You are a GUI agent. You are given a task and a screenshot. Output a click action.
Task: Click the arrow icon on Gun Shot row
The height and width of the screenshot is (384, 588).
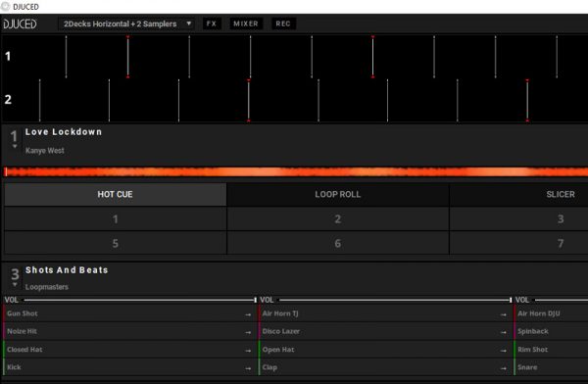[248, 314]
